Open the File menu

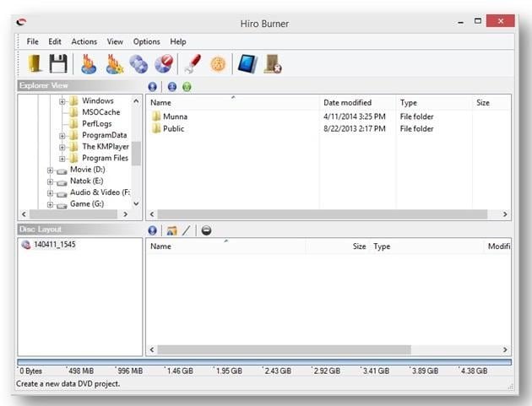pos(33,41)
